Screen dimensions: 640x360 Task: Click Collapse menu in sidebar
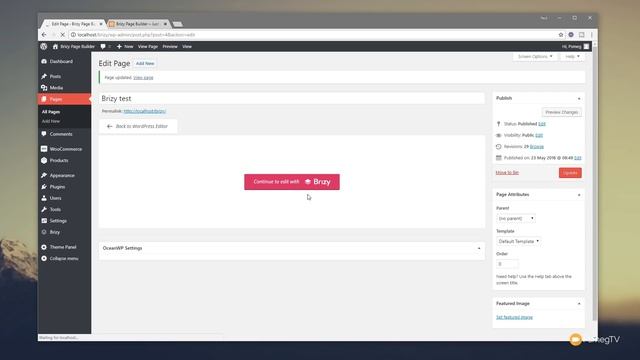click(64, 258)
